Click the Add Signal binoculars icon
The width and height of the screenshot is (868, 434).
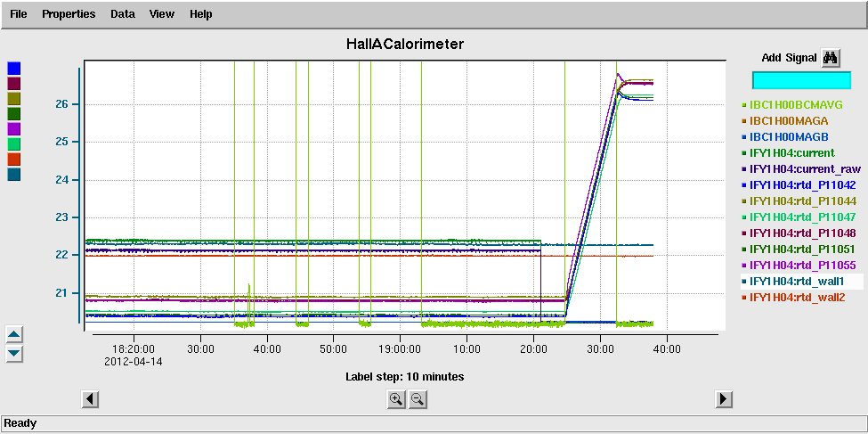831,57
